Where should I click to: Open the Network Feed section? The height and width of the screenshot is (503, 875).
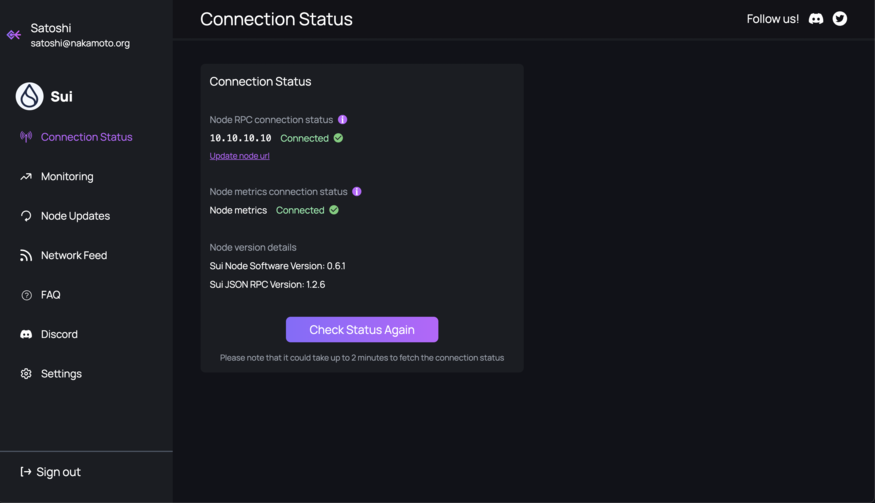pos(74,255)
